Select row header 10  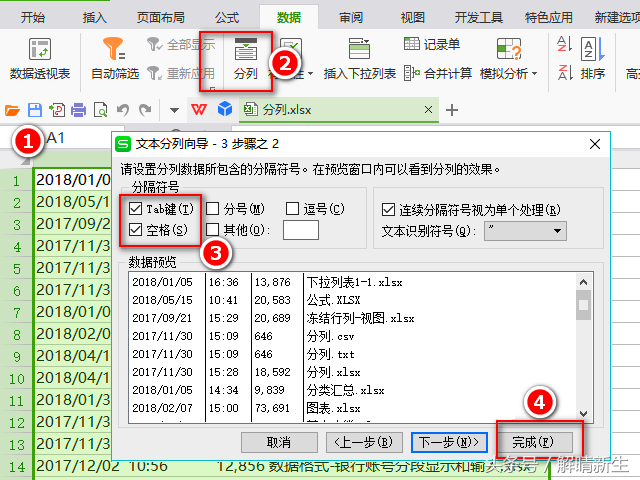(x=17, y=379)
